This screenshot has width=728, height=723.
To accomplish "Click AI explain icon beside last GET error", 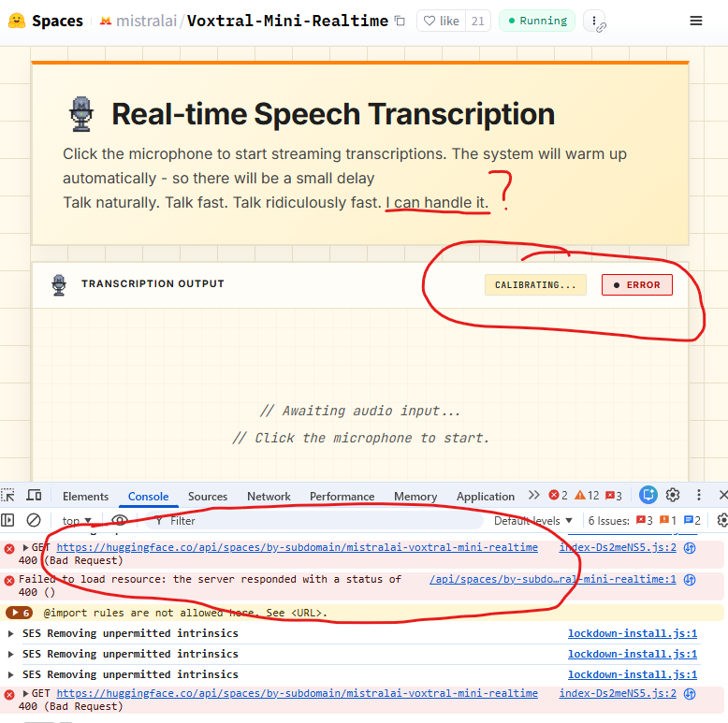I will (690, 694).
